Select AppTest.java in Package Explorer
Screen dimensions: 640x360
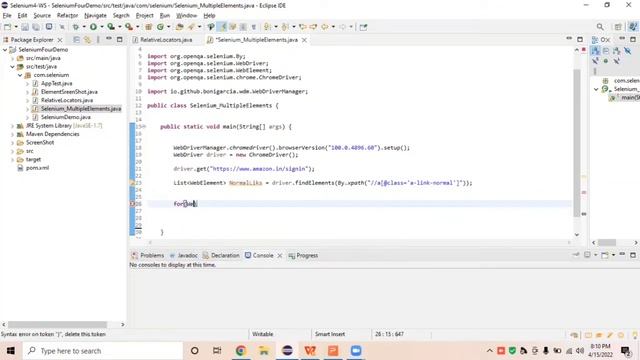tap(56, 83)
